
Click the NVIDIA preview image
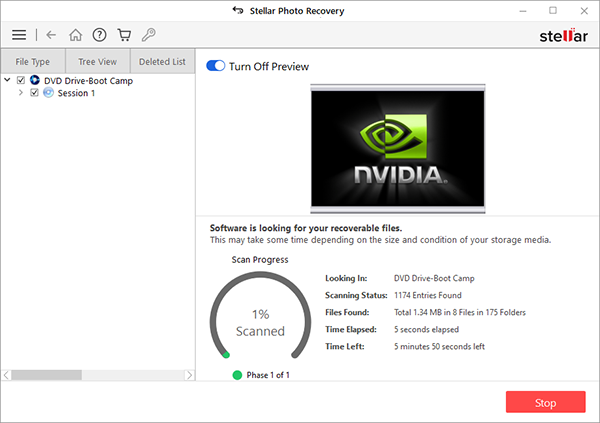(398, 149)
